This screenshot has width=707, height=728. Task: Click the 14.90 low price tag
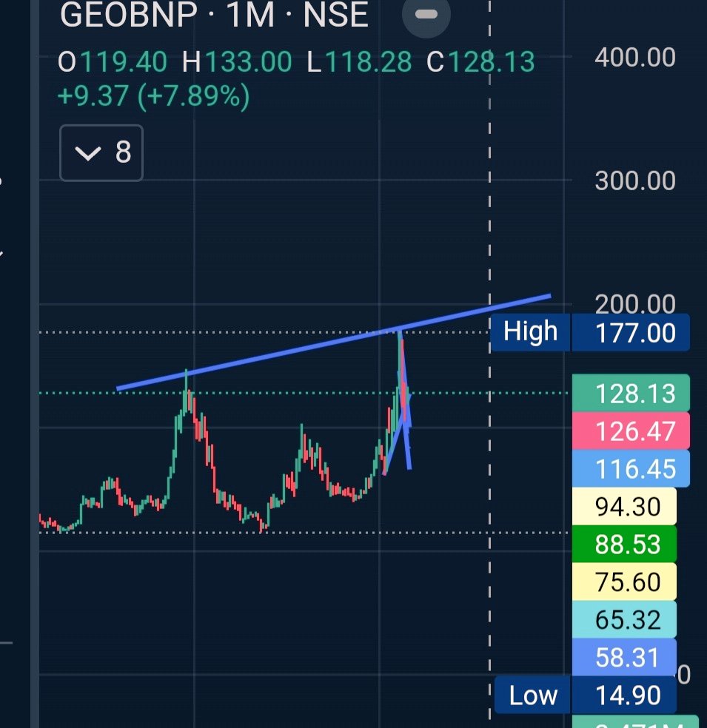pos(624,695)
